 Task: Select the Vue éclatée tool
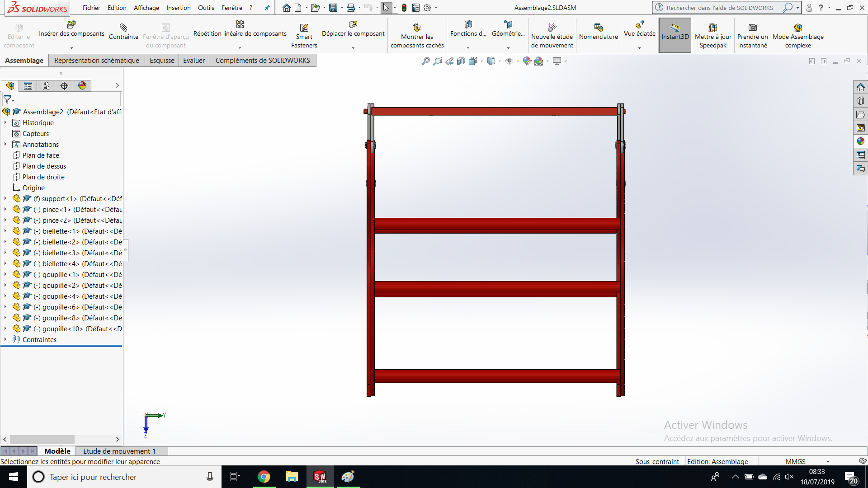[x=639, y=25]
